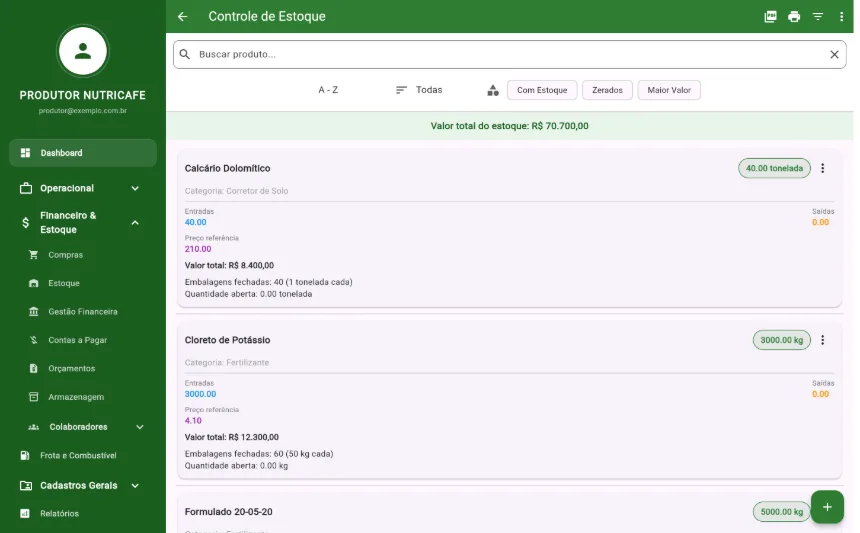Expand the Colaboradores chevron

[140, 427]
